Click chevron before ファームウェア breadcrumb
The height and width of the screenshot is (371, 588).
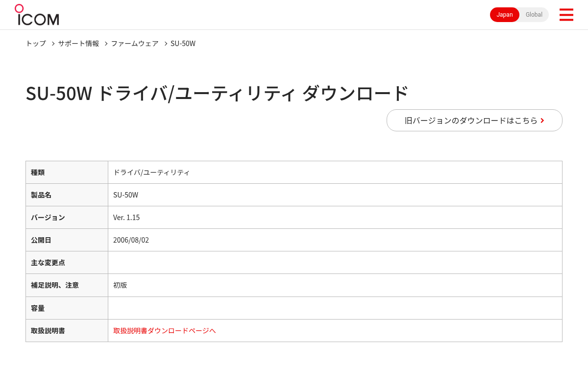[x=106, y=44]
